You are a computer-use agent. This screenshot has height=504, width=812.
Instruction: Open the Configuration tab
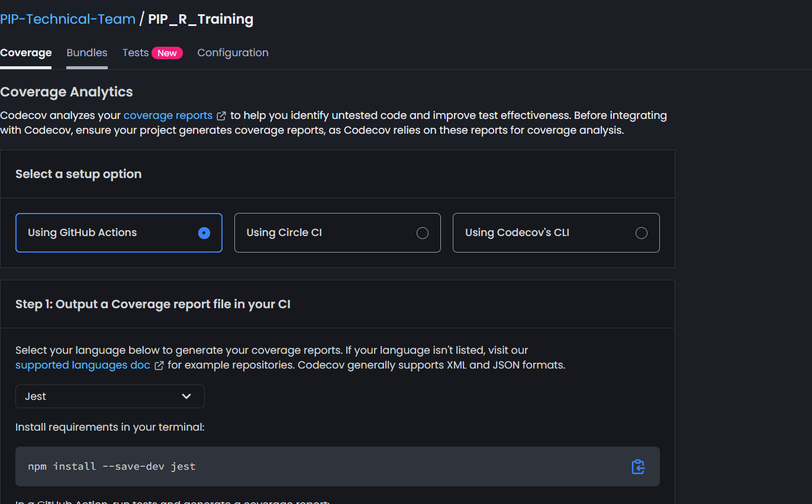233,53
